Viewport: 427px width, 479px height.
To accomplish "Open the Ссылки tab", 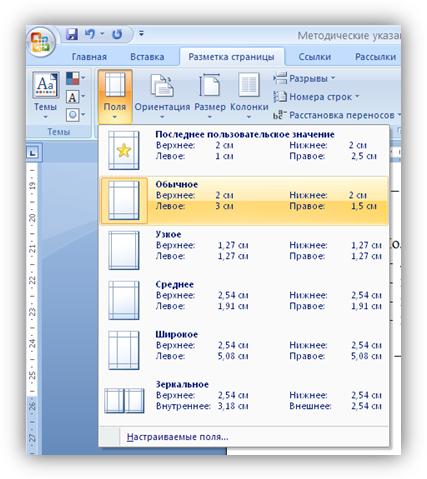I will point(315,57).
